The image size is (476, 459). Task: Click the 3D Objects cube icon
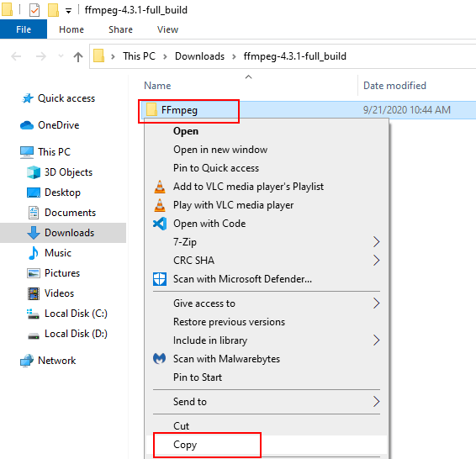34,172
